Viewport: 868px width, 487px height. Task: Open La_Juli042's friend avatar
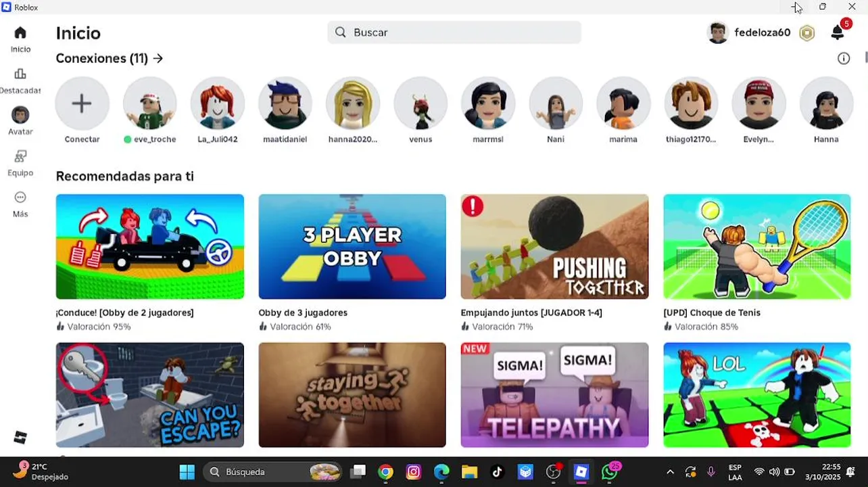(x=217, y=103)
